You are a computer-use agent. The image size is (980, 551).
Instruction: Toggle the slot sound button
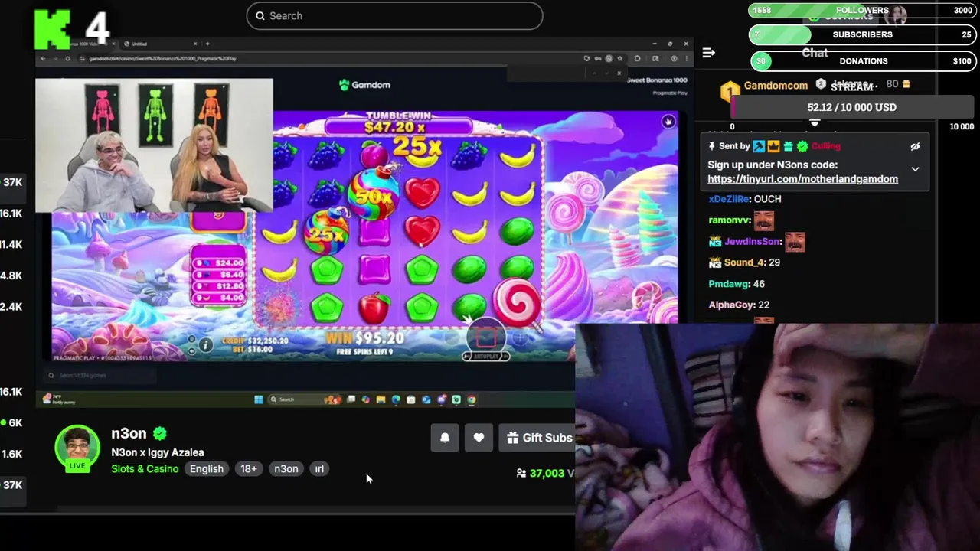point(191,350)
